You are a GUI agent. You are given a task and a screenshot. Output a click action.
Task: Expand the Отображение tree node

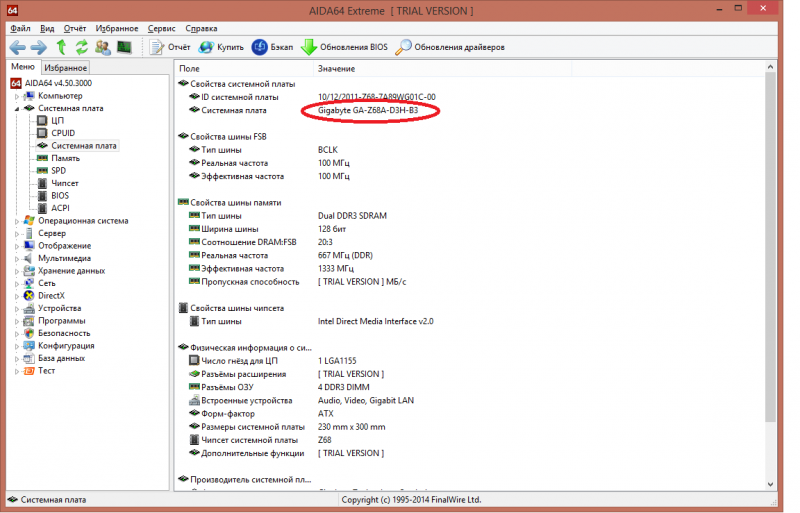17,246
